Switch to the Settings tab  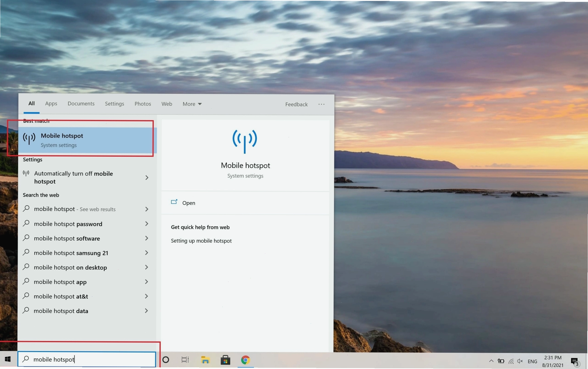tap(114, 104)
